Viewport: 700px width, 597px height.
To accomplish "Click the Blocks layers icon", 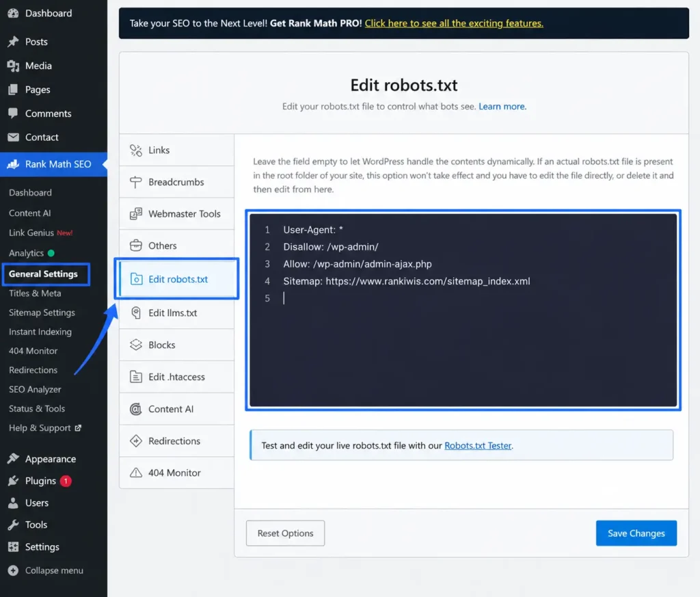I will [x=136, y=345].
